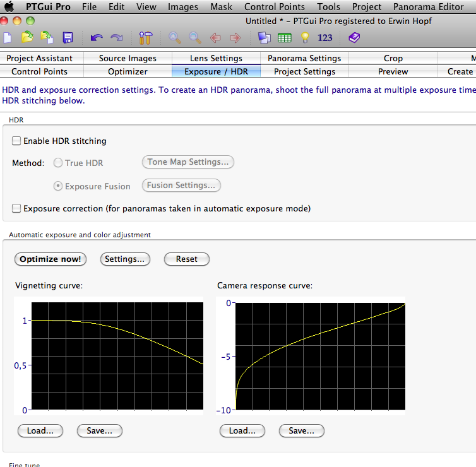Viewport: 476px width, 467px height.
Task: Click the Tone Map Settings button
Action: 188,162
